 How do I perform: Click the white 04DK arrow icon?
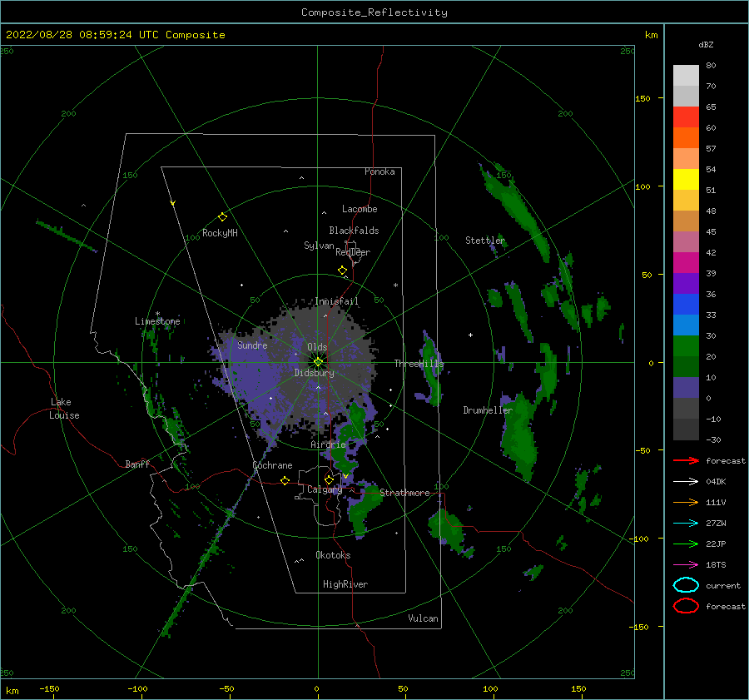pyautogui.click(x=686, y=481)
